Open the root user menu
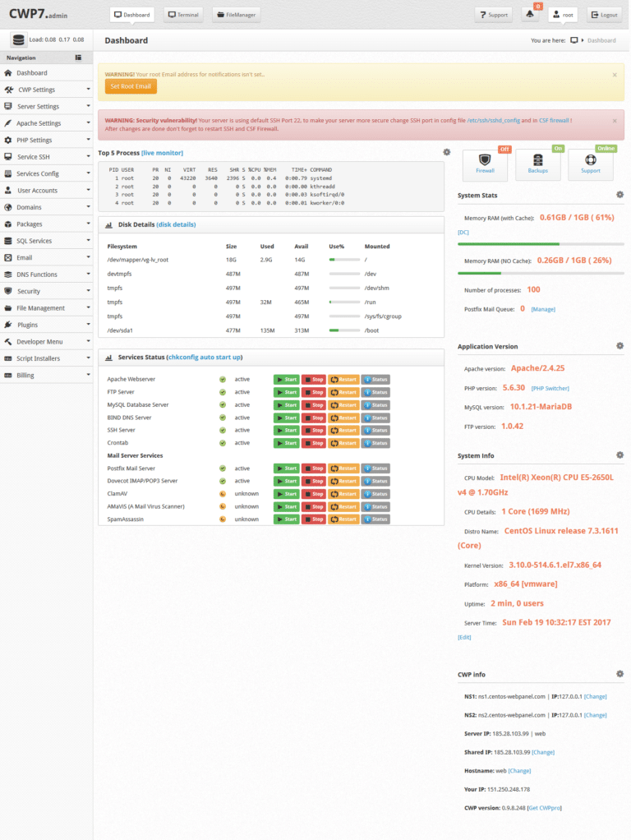Image resolution: width=631 pixels, height=840 pixels. (x=563, y=15)
